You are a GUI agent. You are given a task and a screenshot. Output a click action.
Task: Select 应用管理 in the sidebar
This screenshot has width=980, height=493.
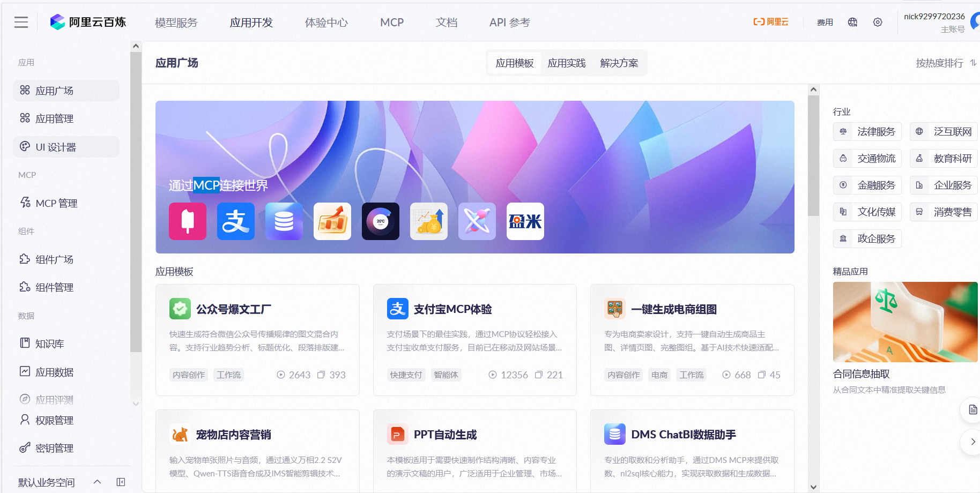(x=66, y=118)
